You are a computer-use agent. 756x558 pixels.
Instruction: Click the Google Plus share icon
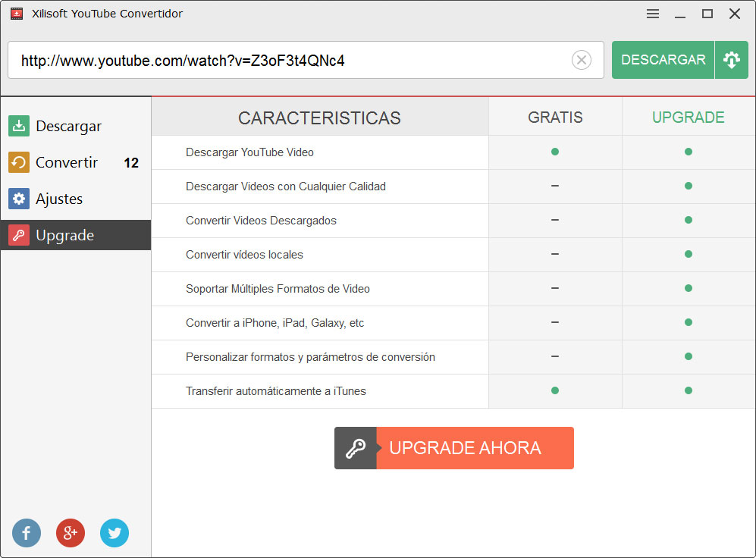71,533
